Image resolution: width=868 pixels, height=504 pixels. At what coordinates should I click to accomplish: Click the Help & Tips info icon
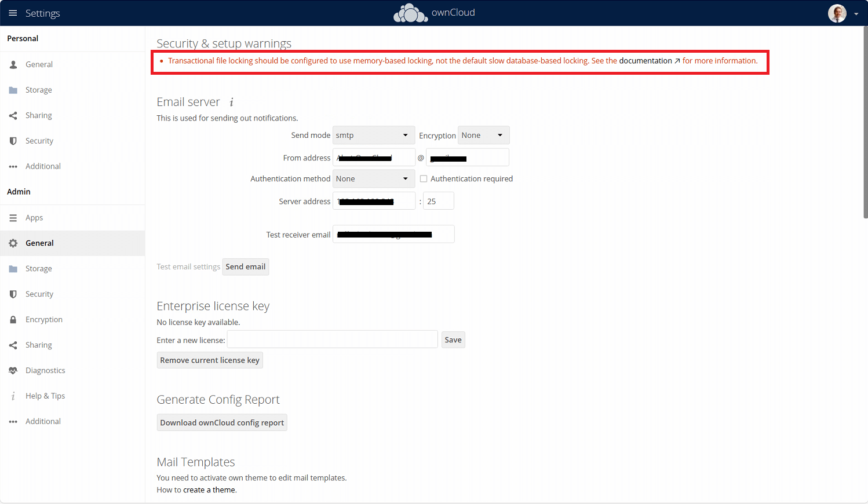coord(13,396)
